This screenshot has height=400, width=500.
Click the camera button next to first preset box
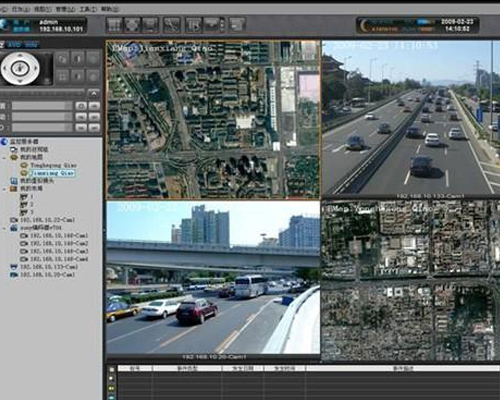[81, 106]
